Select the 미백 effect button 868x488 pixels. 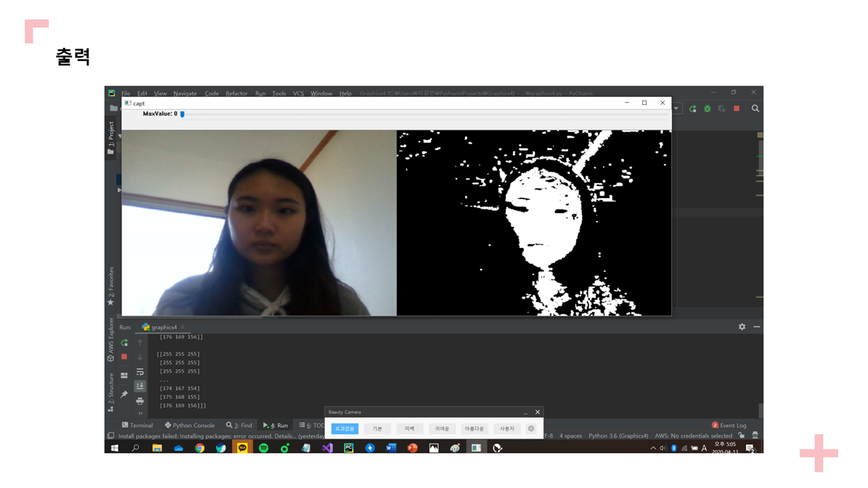(x=410, y=428)
